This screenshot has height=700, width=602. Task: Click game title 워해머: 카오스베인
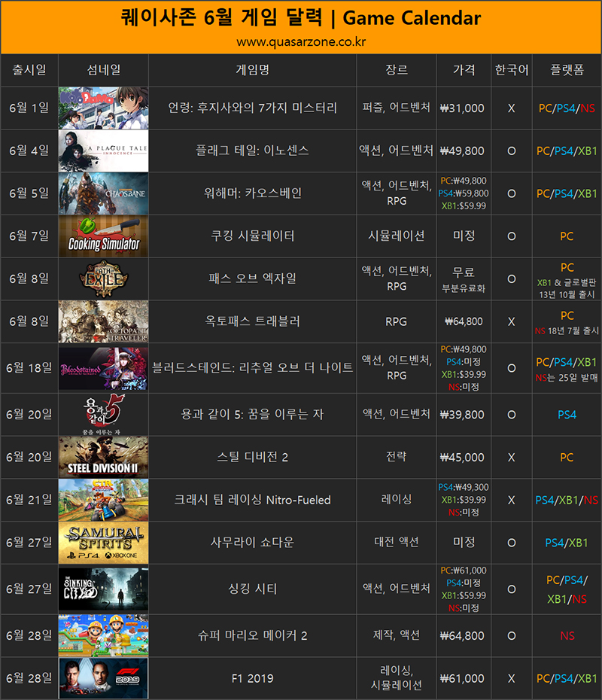(253, 193)
